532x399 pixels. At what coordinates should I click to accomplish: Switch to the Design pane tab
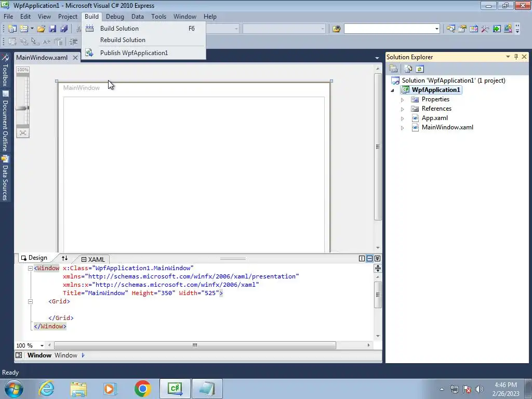tap(34, 258)
